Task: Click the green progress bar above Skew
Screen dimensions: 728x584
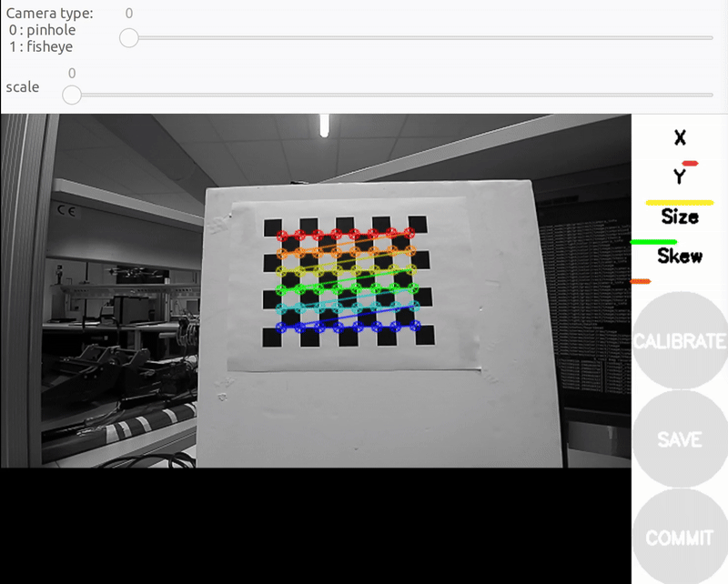Action: point(653,242)
